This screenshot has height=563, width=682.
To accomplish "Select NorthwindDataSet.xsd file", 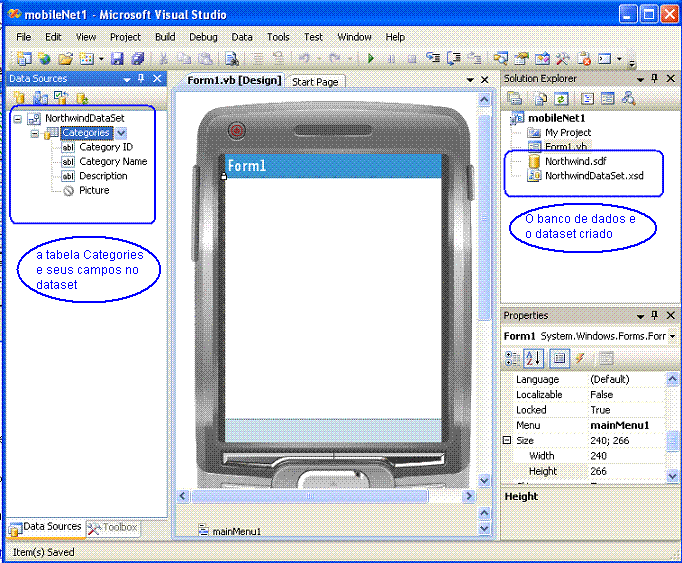I will (594, 176).
